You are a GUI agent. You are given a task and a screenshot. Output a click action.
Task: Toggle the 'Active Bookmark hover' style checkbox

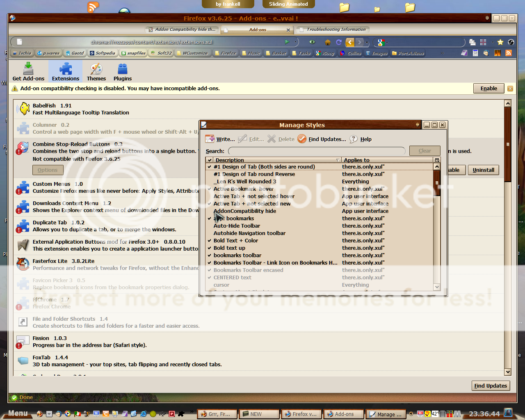click(210, 189)
